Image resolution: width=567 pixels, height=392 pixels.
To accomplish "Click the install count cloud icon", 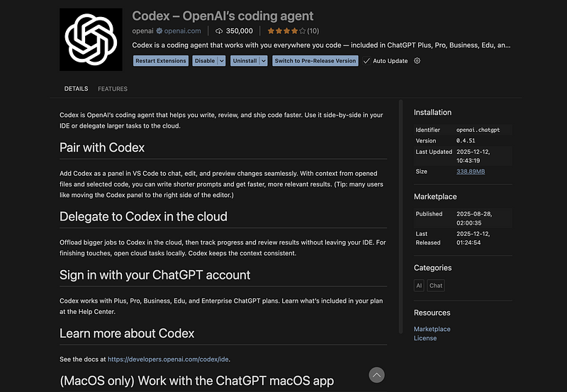I will click(219, 31).
